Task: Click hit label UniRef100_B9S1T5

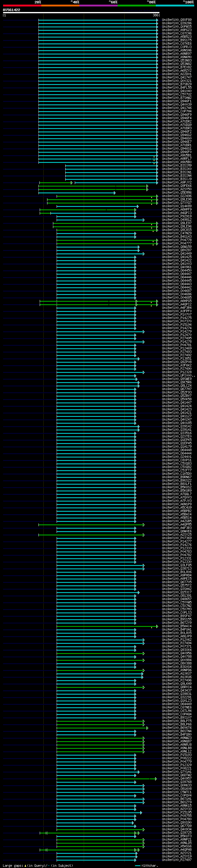Action: tap(177, 40)
